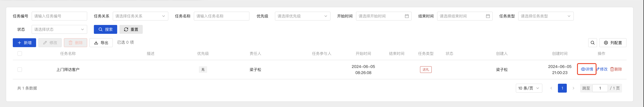
Task: Check the box for 上门拜访客户 row
Action: (20, 70)
